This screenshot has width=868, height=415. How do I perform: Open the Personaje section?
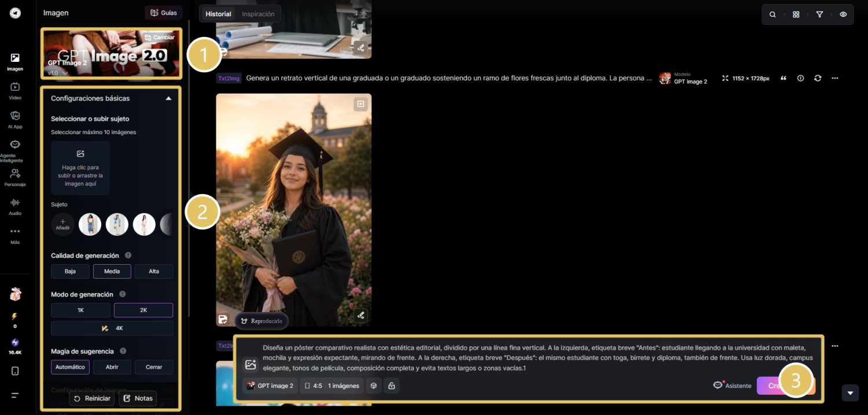(x=15, y=177)
